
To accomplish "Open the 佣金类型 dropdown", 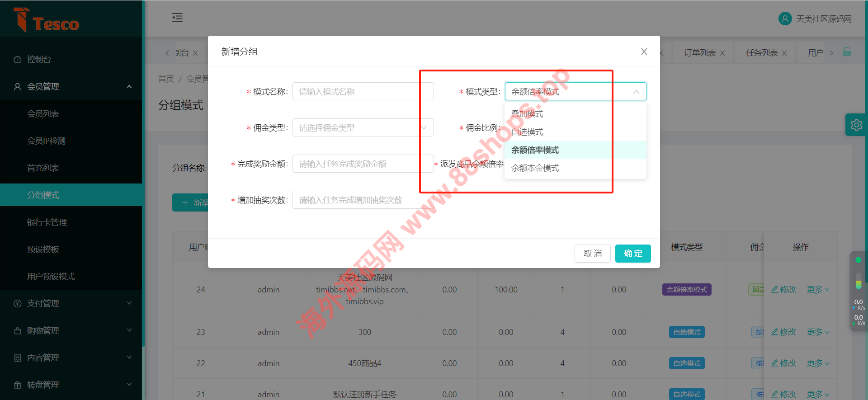I will pyautogui.click(x=363, y=127).
